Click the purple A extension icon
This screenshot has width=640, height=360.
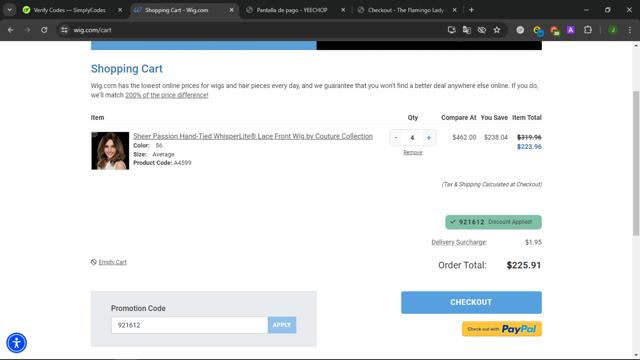coord(571,30)
